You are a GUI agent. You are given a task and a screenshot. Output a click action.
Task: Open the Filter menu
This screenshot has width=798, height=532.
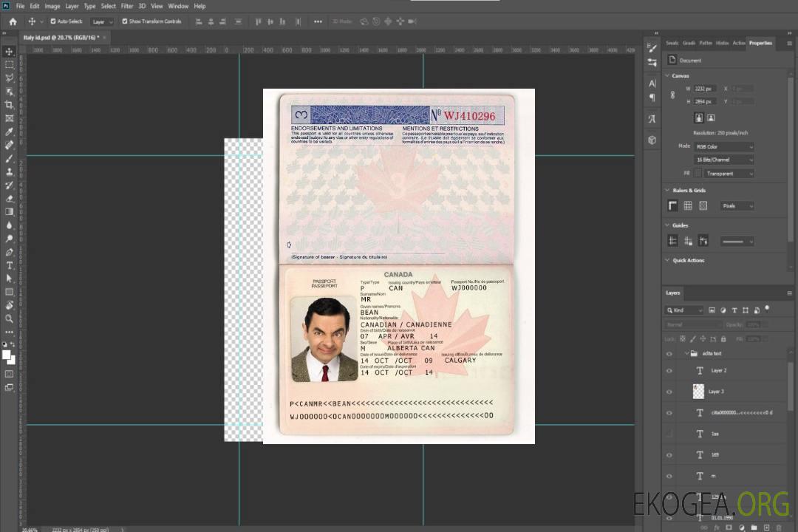[x=127, y=6]
